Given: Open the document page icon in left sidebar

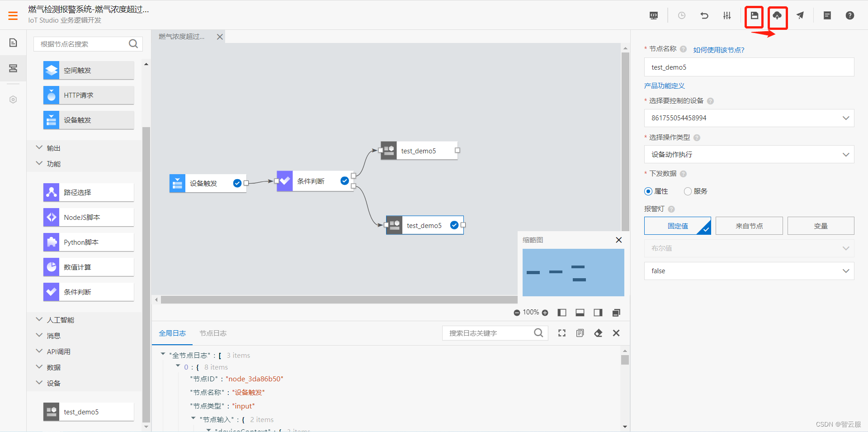Looking at the screenshot, I should (13, 43).
